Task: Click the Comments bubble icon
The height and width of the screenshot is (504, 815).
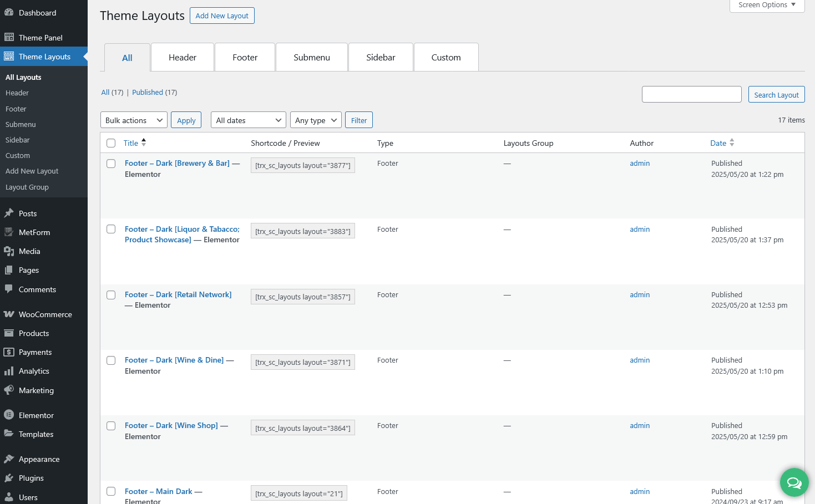Action: pyautogui.click(x=9, y=289)
